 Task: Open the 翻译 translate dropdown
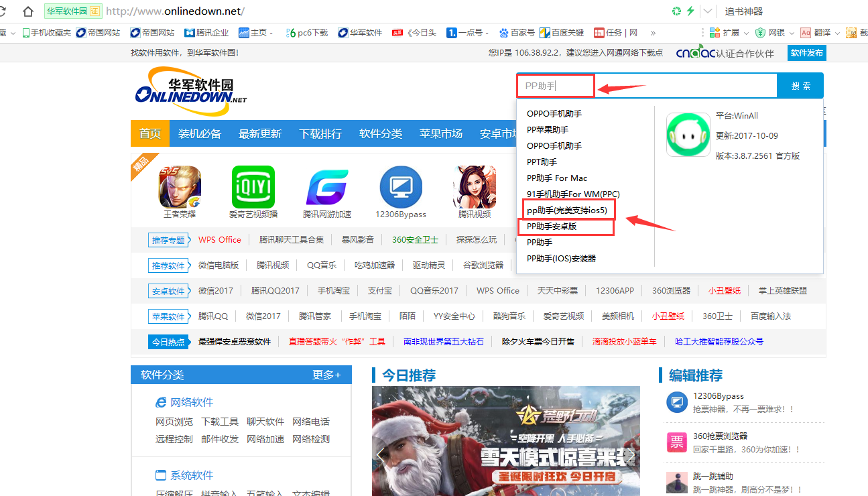click(x=820, y=32)
